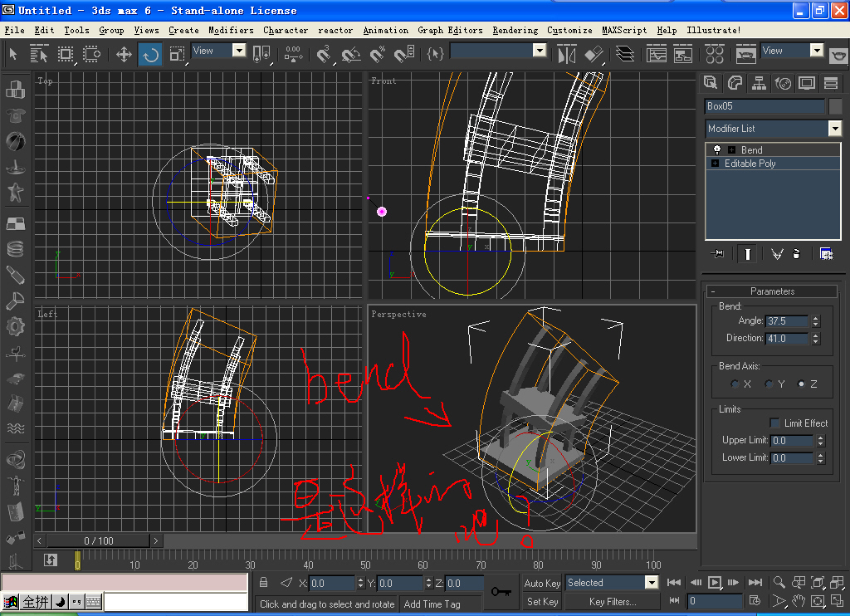Click the Set Keys key icon button
The width and height of the screenshot is (850, 616).
point(501,592)
